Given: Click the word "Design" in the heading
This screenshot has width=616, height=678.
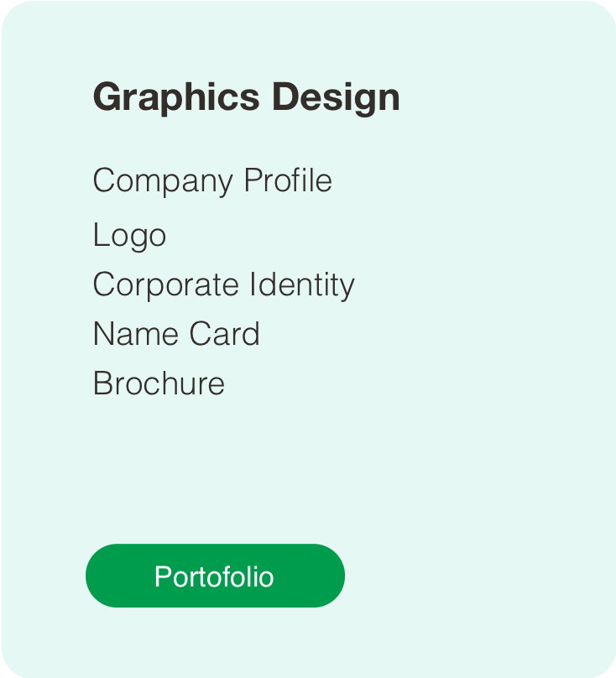Looking at the screenshot, I should [336, 97].
